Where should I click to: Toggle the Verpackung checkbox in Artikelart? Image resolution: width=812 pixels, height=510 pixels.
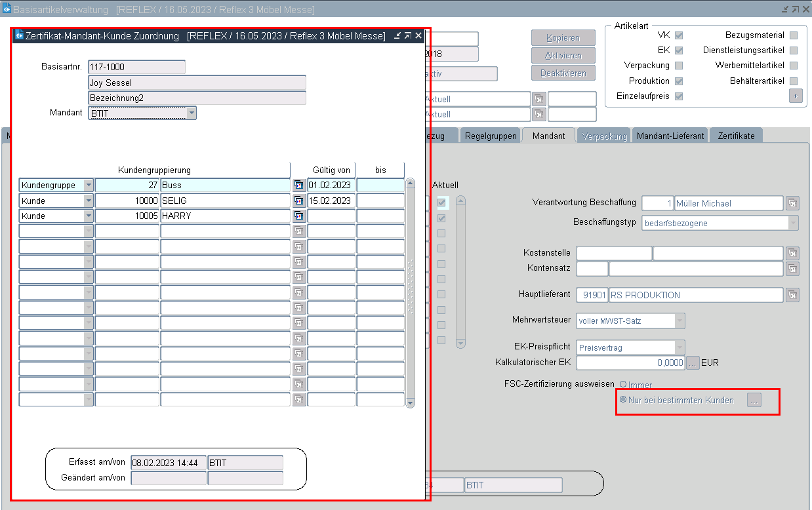coord(679,66)
